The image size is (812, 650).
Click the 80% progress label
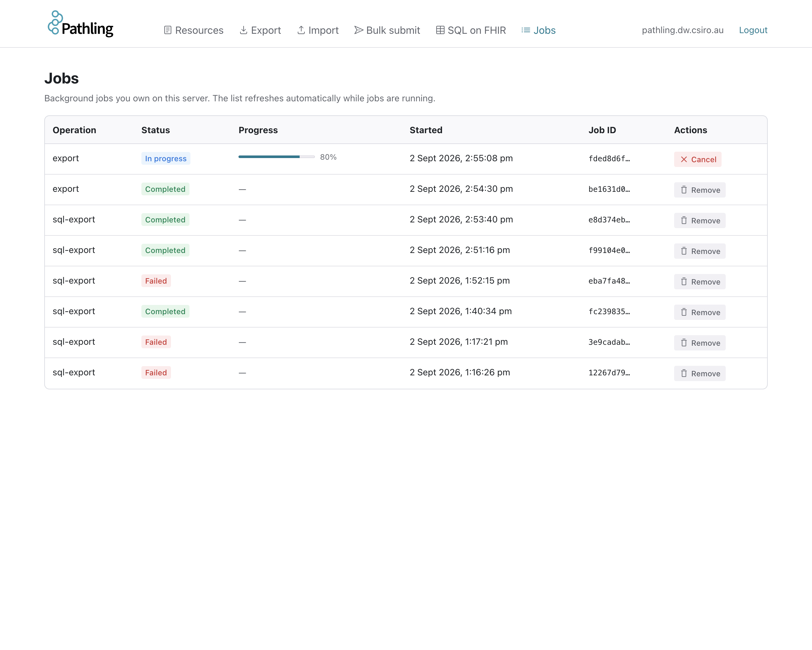pos(328,157)
